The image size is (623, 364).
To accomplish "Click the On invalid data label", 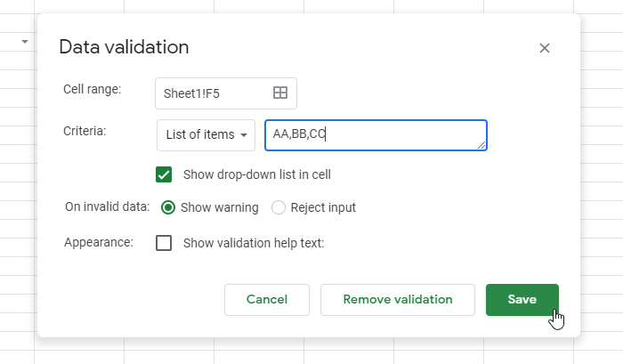I will click(x=107, y=207).
